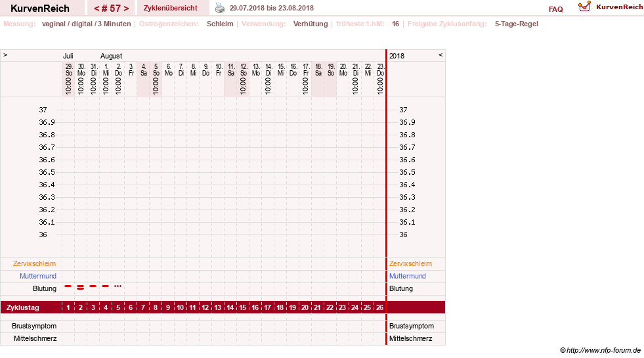Click the Schleim estrogen sign value

(220, 24)
